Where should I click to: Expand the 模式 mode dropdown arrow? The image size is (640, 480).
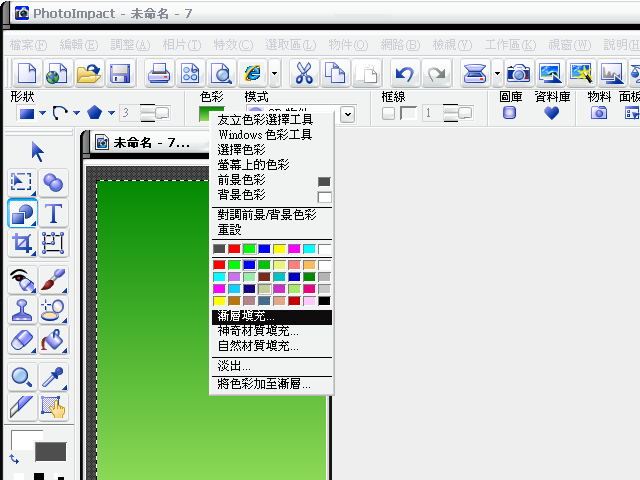coord(348,114)
